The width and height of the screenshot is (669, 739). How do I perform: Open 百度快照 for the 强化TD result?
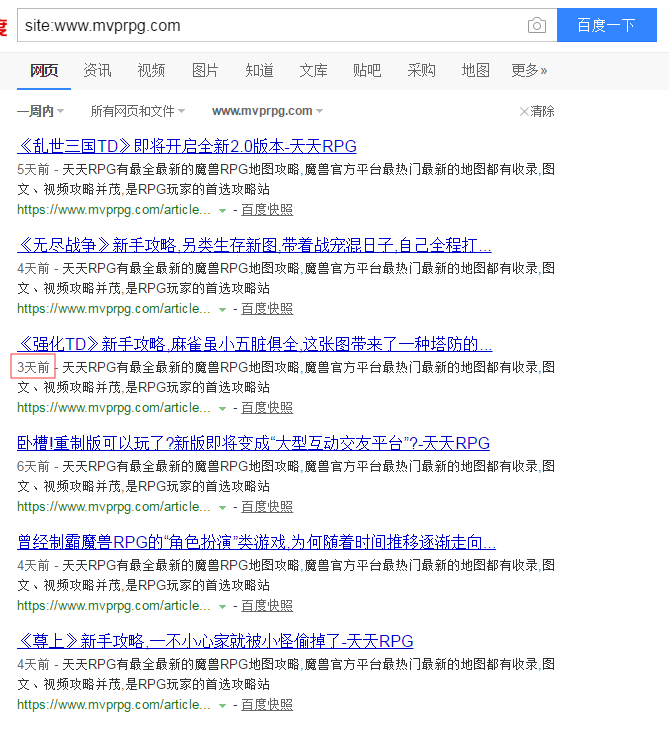[x=267, y=408]
